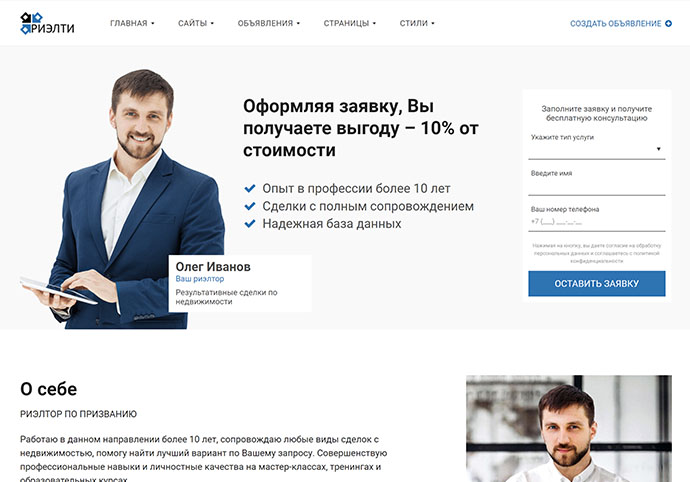Open the Стили menu
The image size is (690, 482).
[x=417, y=23]
